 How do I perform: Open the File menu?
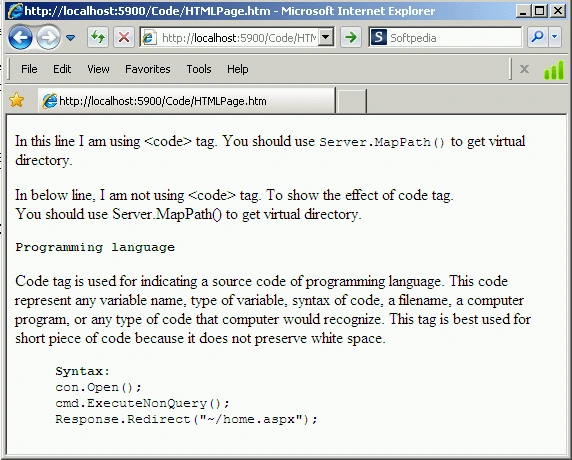pos(29,69)
